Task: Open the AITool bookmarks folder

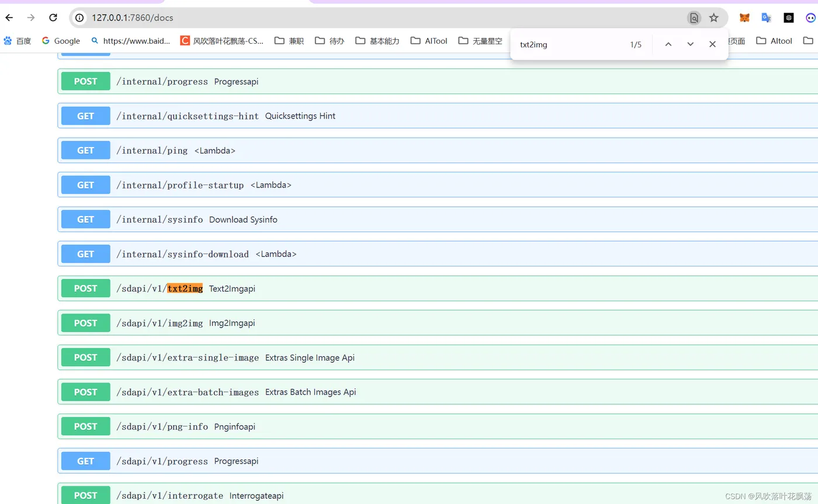Action: point(429,41)
